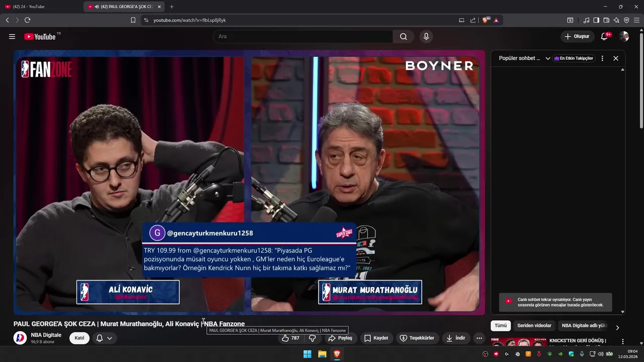644x362 pixels.
Task: Open Brave Leo AI sparkle icon
Action: pyautogui.click(x=616, y=20)
